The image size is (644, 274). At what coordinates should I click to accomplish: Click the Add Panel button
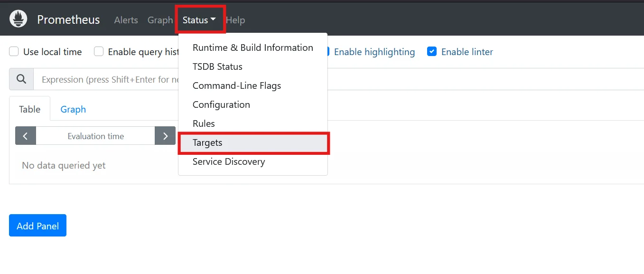click(37, 226)
